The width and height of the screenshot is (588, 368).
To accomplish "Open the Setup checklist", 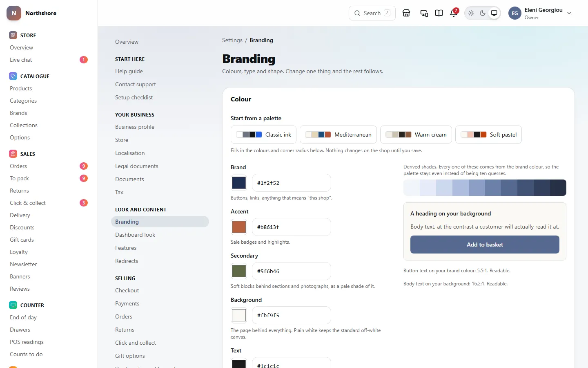I will tap(160, 97).
